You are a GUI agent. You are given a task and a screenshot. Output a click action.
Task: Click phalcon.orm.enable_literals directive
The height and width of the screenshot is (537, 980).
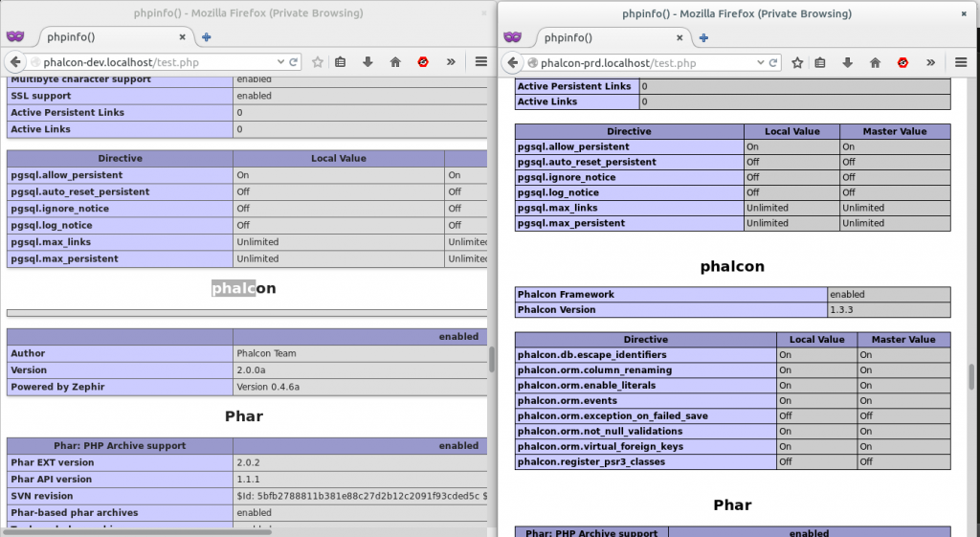point(587,386)
